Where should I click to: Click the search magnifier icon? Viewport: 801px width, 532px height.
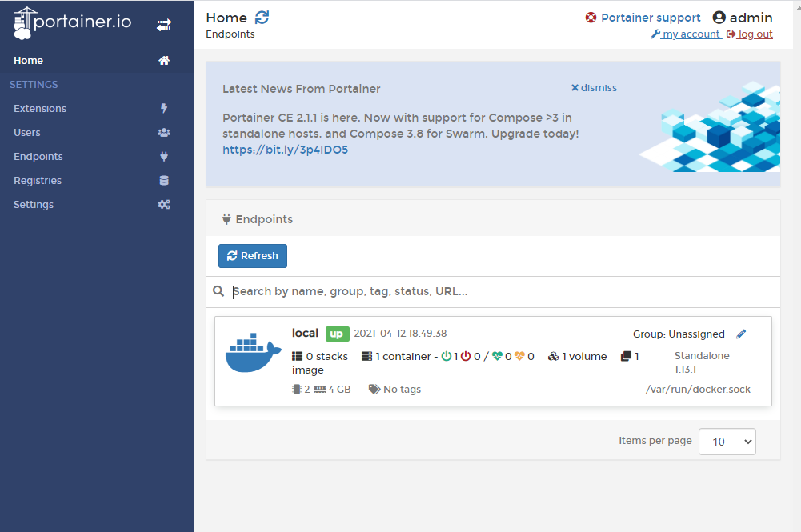218,291
